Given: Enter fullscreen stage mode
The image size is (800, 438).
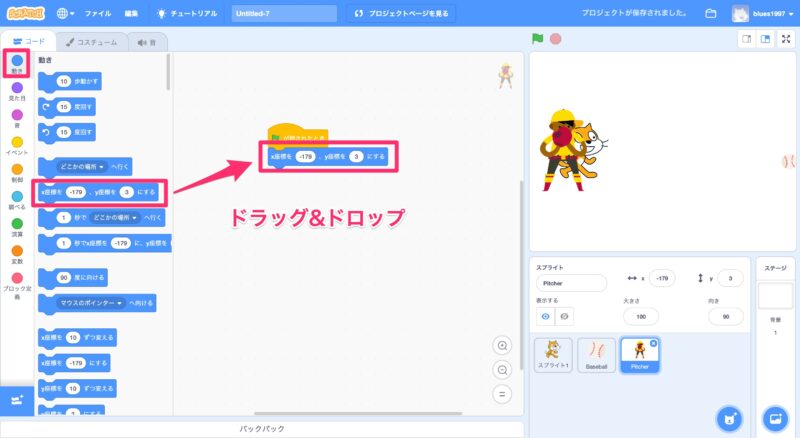Looking at the screenshot, I should (x=785, y=39).
